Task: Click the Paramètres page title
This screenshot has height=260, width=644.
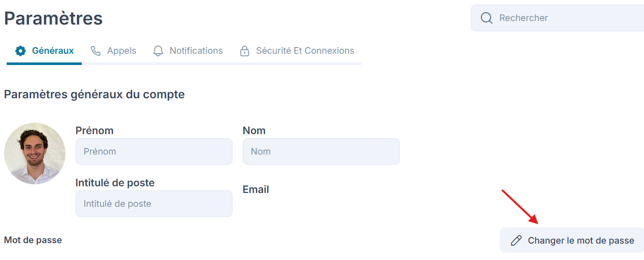Action: 53,18
